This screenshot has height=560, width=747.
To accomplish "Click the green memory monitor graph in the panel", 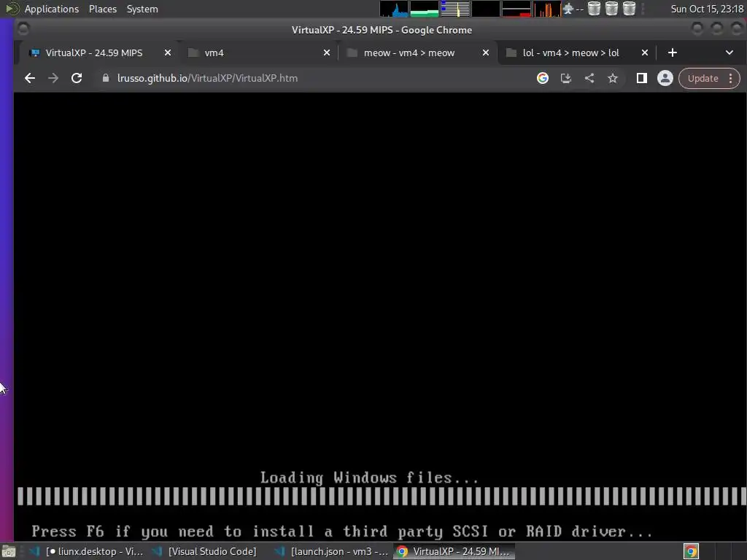I will point(425,9).
